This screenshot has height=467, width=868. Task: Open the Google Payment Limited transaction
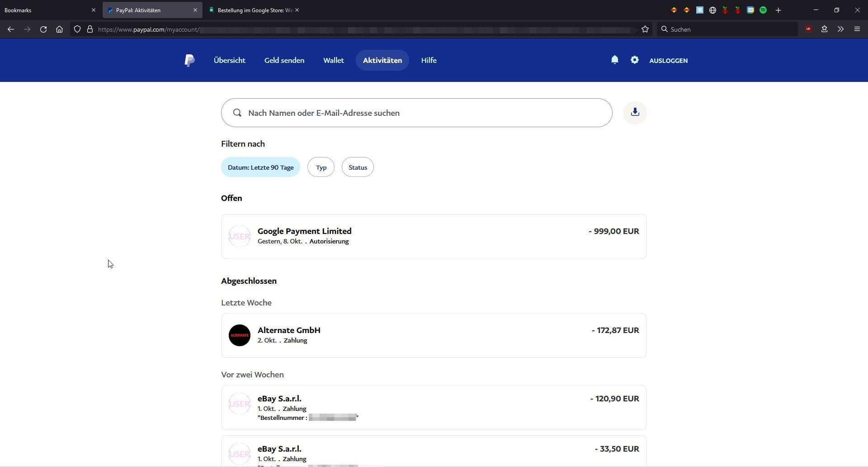(434, 236)
